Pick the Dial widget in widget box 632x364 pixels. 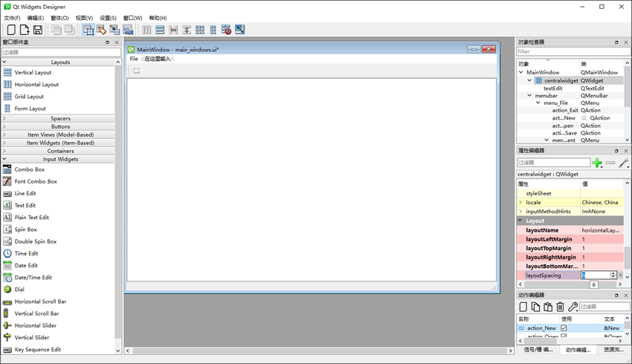(19, 290)
